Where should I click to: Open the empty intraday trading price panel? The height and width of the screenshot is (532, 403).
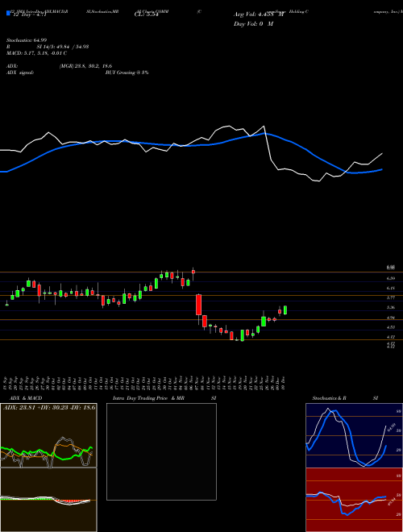161,451
